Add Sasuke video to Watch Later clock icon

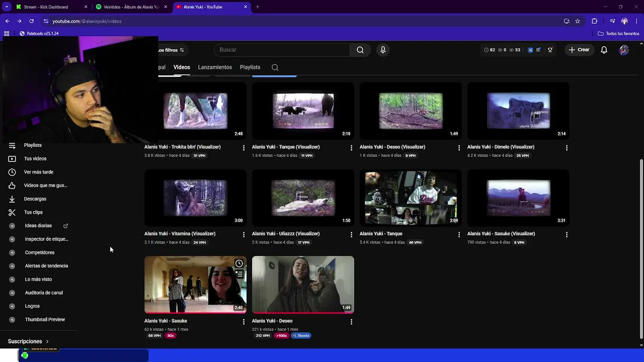coord(239,263)
